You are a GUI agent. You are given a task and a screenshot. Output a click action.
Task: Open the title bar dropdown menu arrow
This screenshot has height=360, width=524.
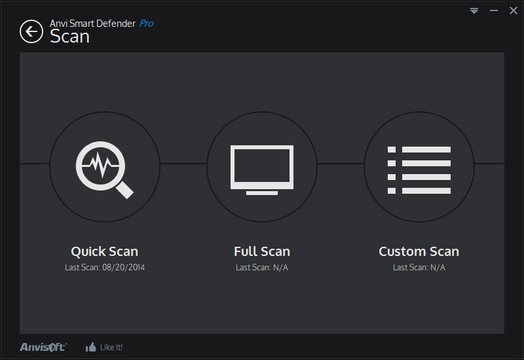pyautogui.click(x=474, y=11)
